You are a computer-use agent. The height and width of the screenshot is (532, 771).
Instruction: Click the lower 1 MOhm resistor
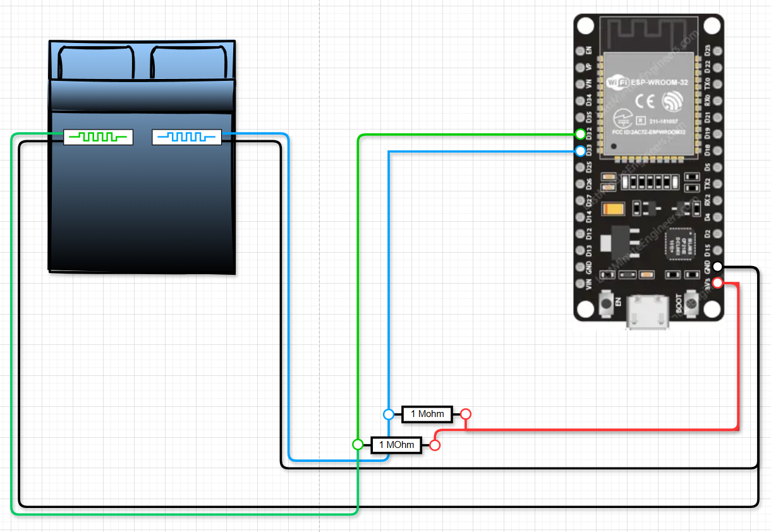[x=396, y=445]
